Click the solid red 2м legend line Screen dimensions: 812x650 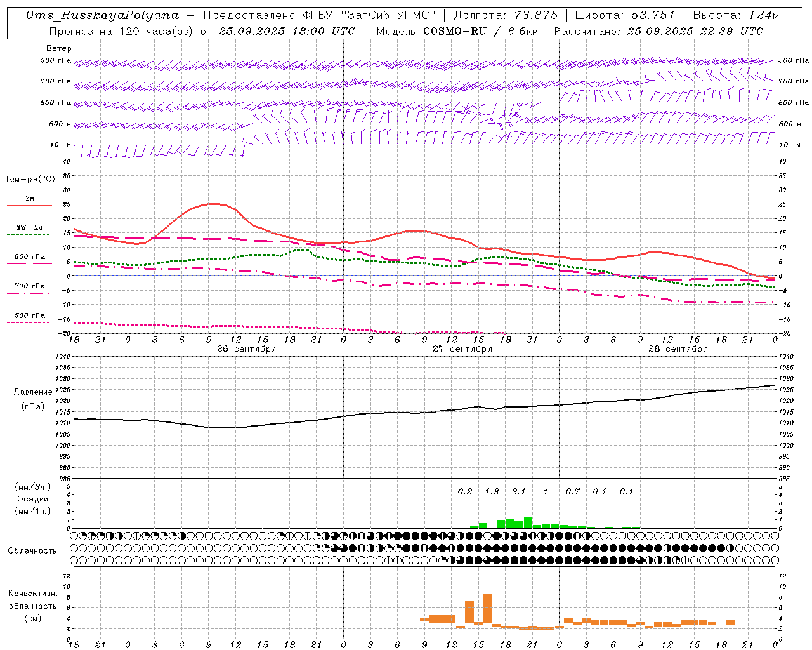29,205
